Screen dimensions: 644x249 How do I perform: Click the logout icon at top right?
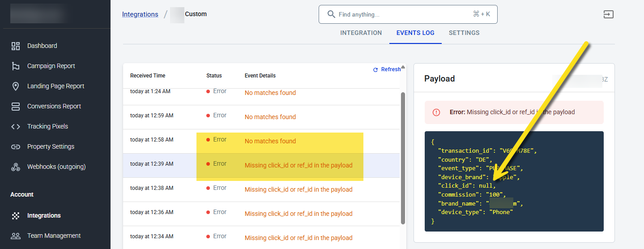pyautogui.click(x=608, y=14)
